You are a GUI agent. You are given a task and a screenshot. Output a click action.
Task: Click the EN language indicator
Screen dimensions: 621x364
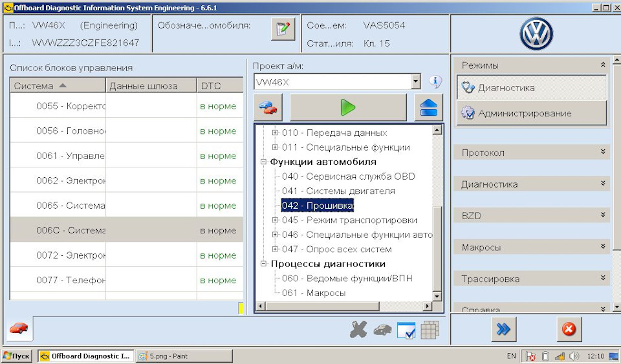511,356
